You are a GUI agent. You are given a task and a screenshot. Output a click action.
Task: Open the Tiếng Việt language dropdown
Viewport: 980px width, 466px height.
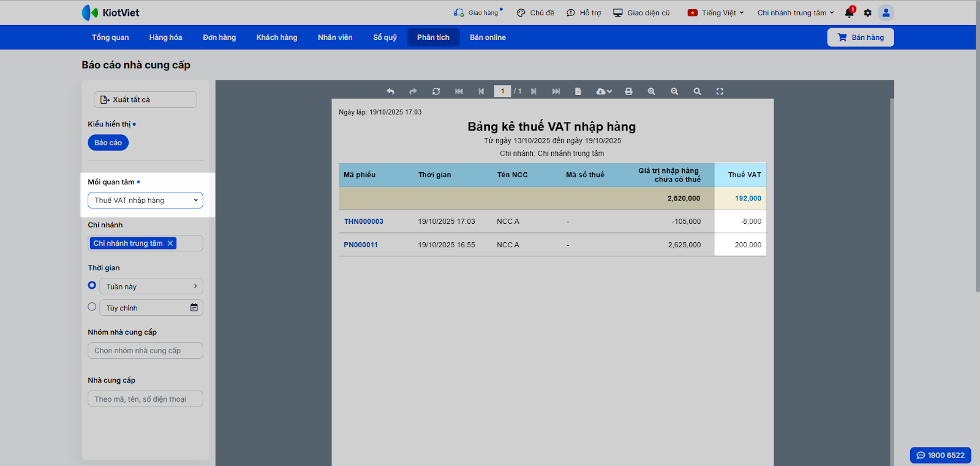click(716, 13)
